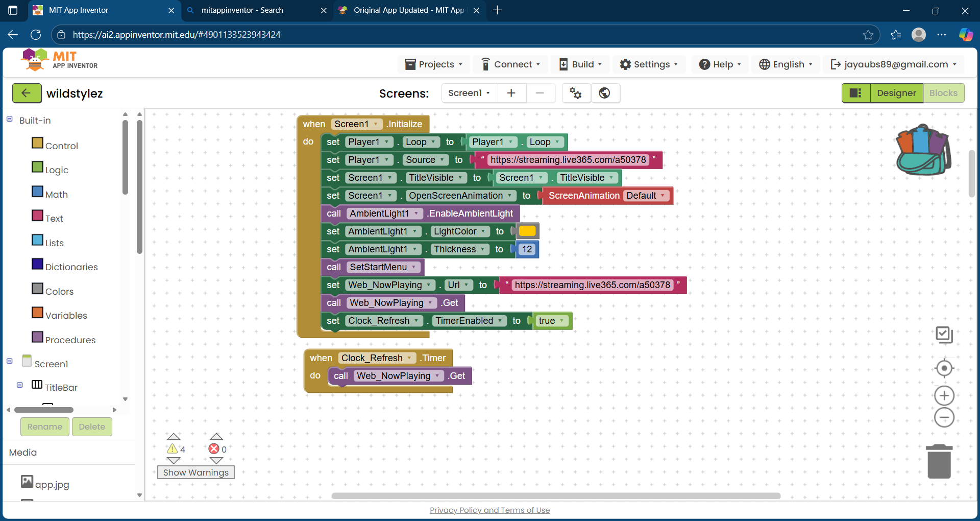Collapse the Built-in blocks tree
The width and height of the screenshot is (980, 521).
coord(10,120)
